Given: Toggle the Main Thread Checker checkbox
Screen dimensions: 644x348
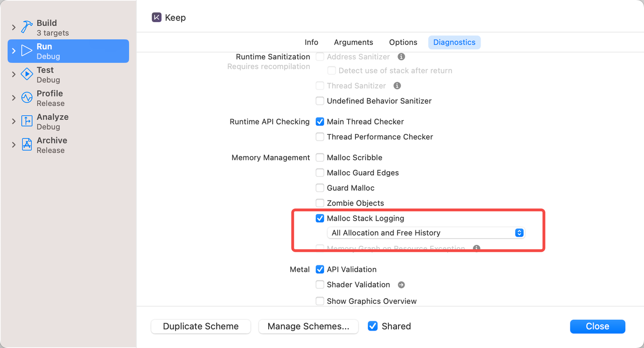Looking at the screenshot, I should pos(320,121).
